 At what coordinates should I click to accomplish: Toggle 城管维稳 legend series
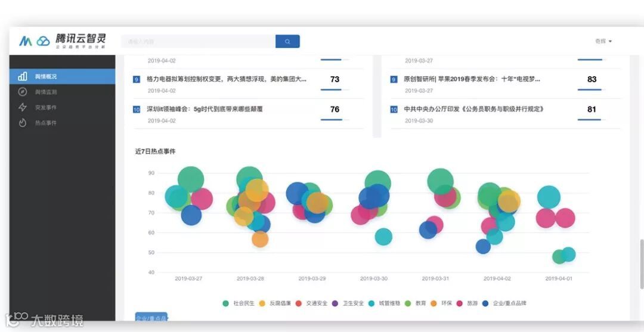pyautogui.click(x=384, y=303)
